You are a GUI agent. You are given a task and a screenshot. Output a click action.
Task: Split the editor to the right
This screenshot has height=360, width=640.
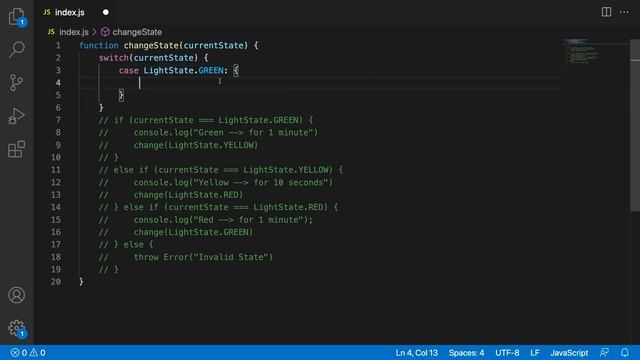tap(607, 12)
